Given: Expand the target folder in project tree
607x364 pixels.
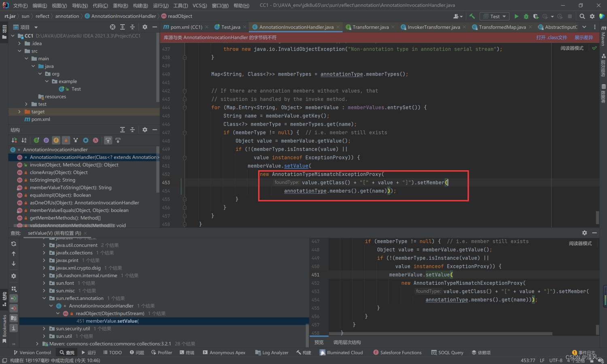Looking at the screenshot, I should click(x=19, y=112).
